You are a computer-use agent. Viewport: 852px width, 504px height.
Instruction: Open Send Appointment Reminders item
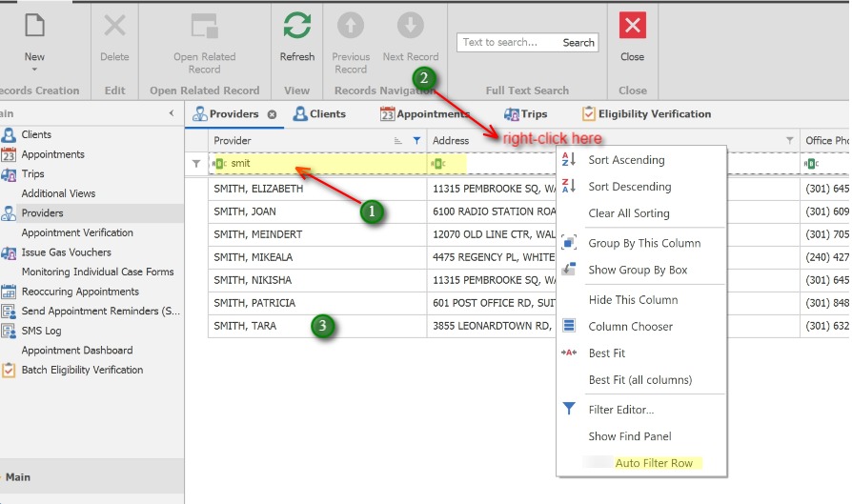(x=100, y=312)
